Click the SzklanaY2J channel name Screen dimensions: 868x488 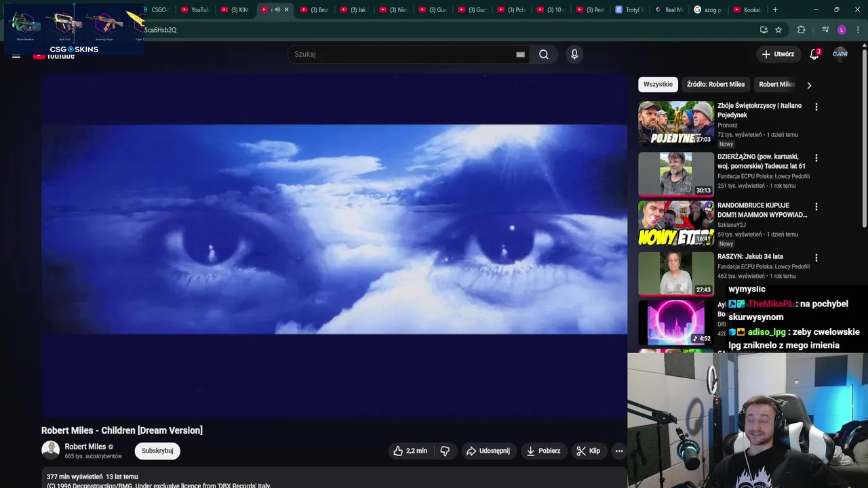click(x=732, y=225)
